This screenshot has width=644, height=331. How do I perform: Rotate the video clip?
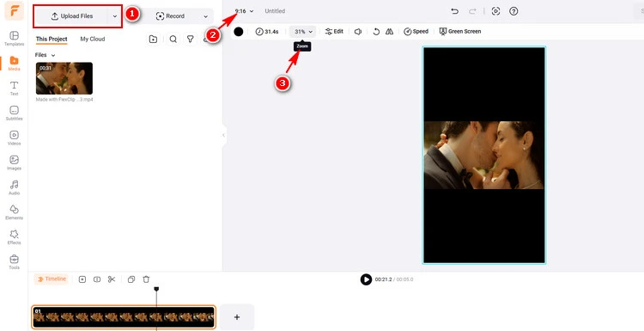tap(376, 32)
